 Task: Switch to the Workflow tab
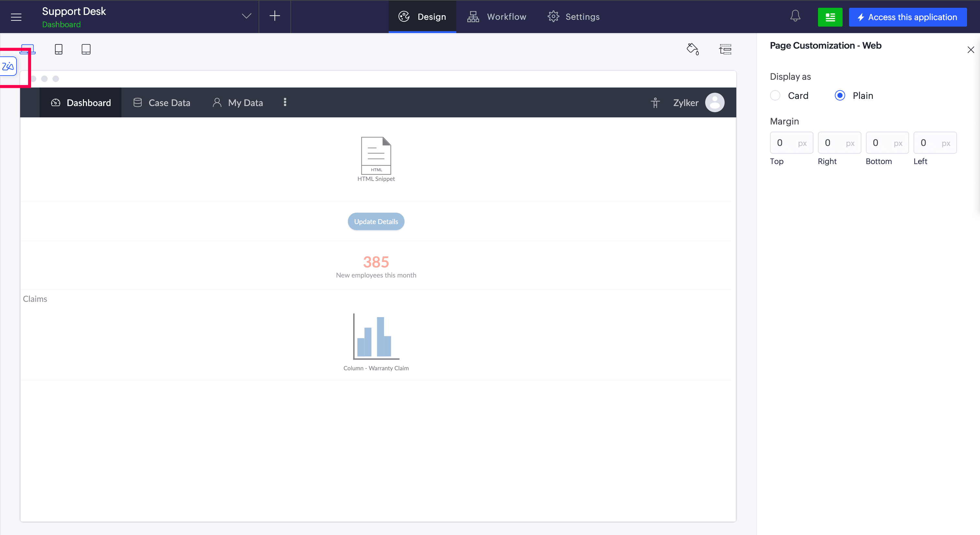pos(496,17)
